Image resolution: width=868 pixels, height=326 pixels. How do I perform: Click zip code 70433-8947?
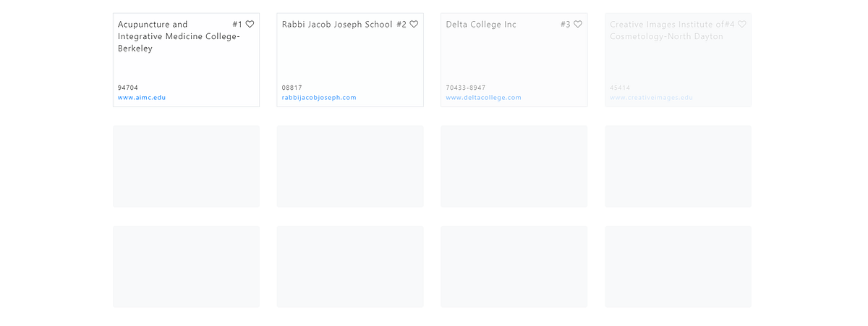[466, 88]
